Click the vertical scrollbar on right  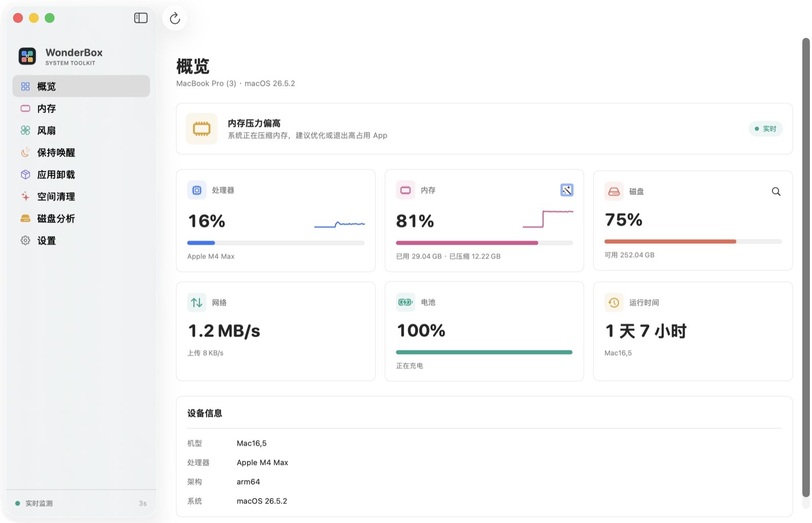coord(806,268)
